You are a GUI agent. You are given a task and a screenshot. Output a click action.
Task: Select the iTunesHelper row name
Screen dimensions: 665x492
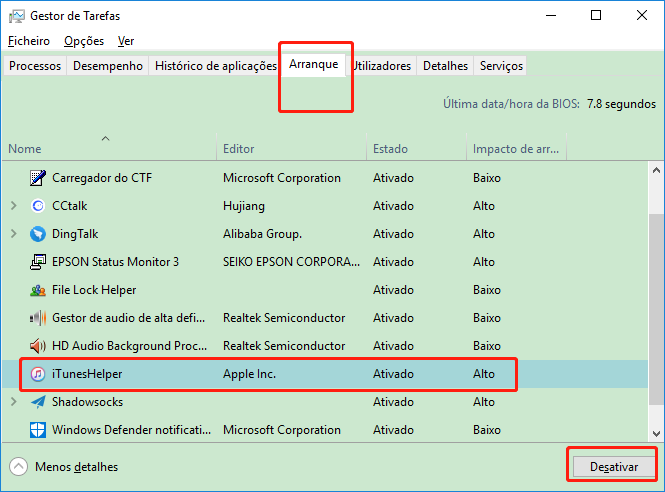tap(87, 374)
